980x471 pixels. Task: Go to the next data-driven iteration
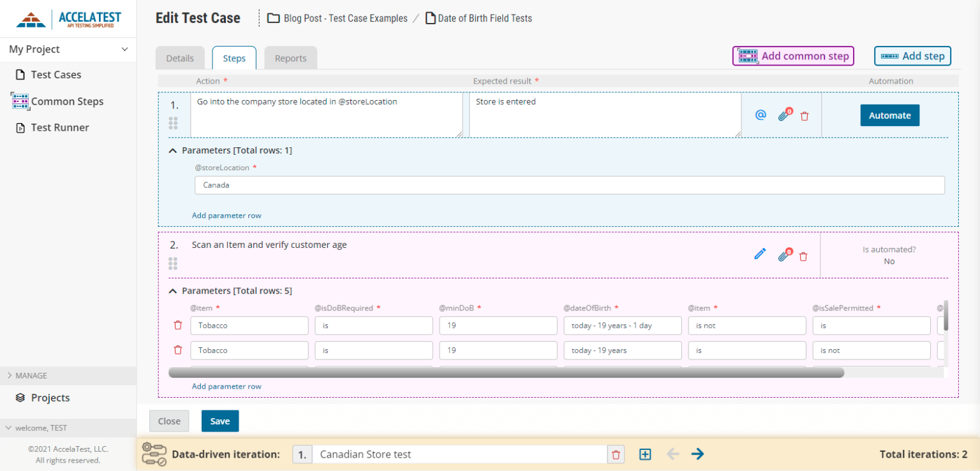tap(697, 454)
